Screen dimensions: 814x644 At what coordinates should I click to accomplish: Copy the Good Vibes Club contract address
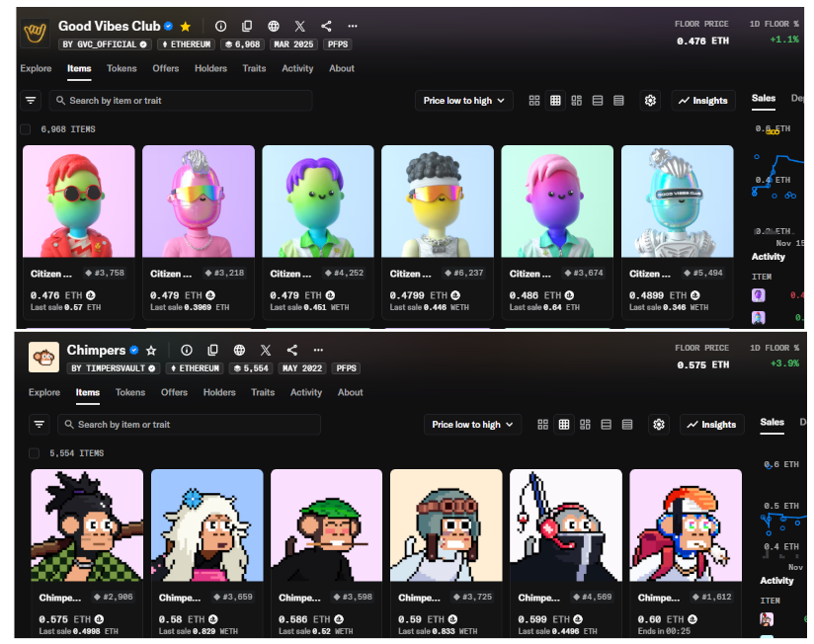pos(247,26)
